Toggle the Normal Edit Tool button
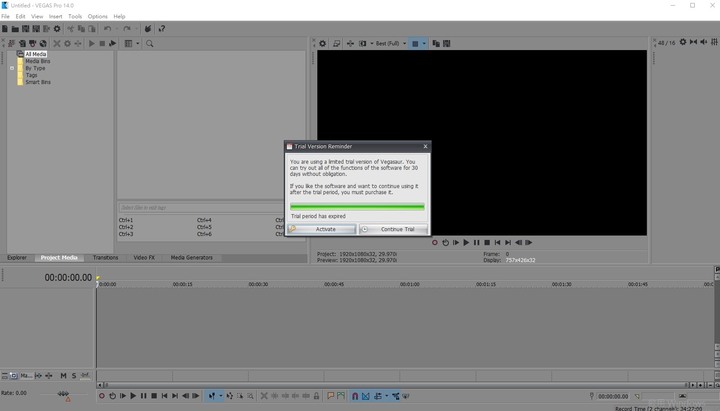 (x=212, y=396)
